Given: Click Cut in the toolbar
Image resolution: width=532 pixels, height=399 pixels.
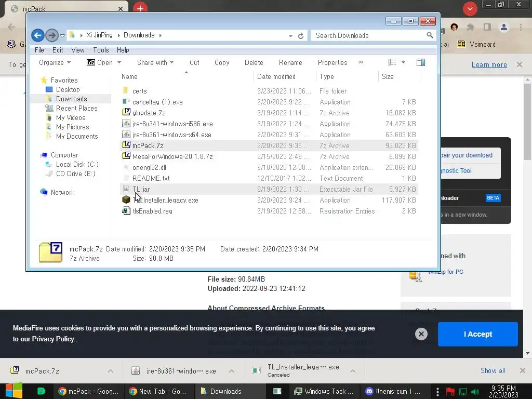Looking at the screenshot, I should pyautogui.click(x=194, y=62).
